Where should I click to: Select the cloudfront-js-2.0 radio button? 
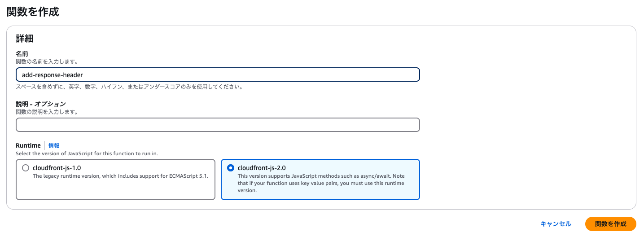click(x=231, y=168)
